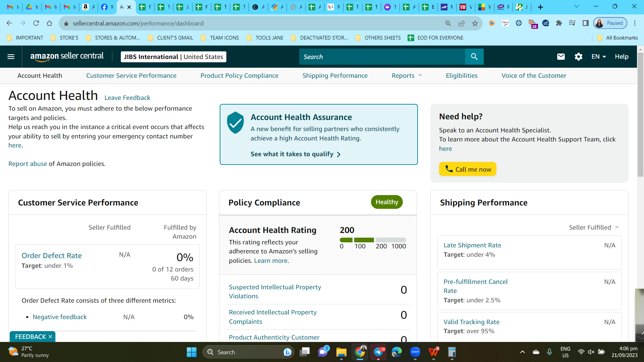Open File Explorer from the taskbar
The image size is (644, 362).
(x=341, y=352)
